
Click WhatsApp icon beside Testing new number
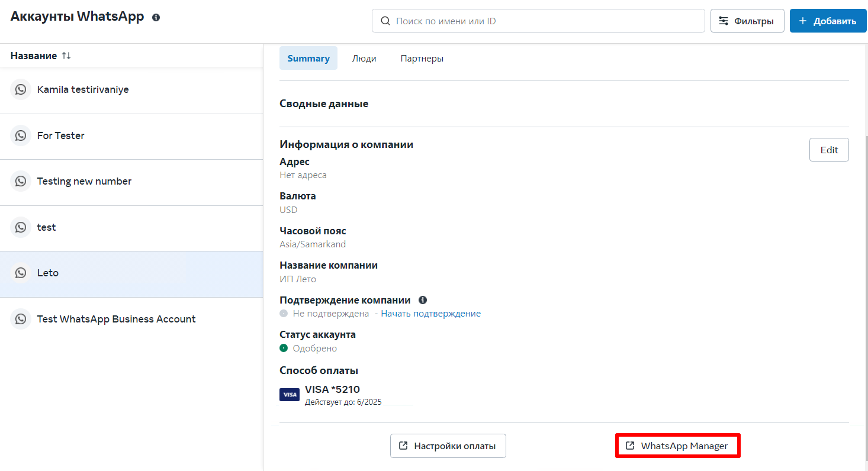pyautogui.click(x=21, y=182)
